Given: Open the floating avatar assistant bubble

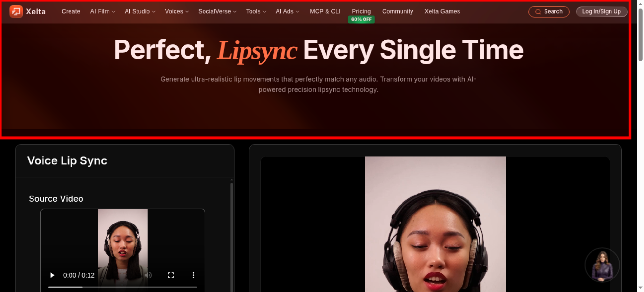Looking at the screenshot, I should pyautogui.click(x=602, y=265).
